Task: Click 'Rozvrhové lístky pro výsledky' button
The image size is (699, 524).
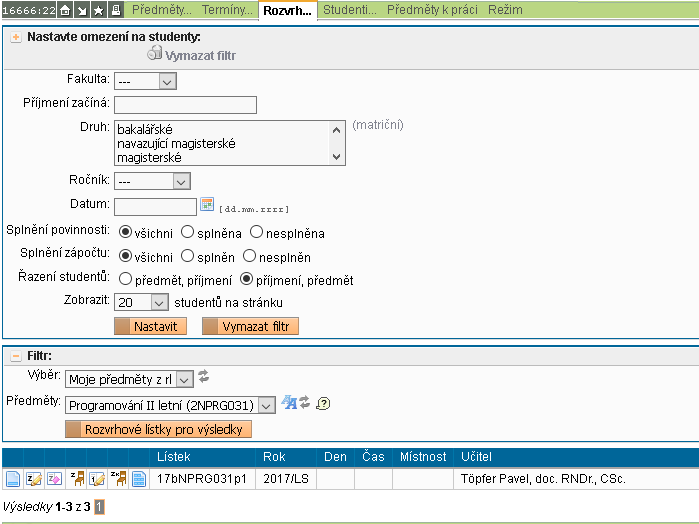Action: (x=158, y=429)
